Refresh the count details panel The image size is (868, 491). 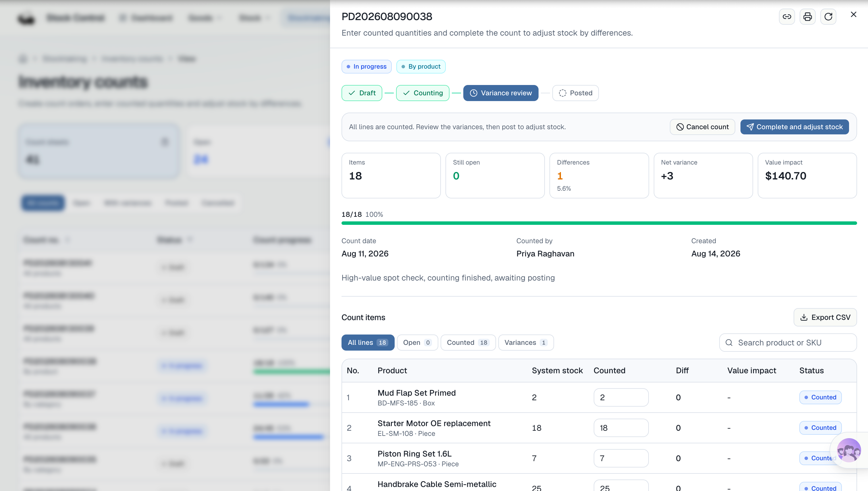[x=828, y=17]
